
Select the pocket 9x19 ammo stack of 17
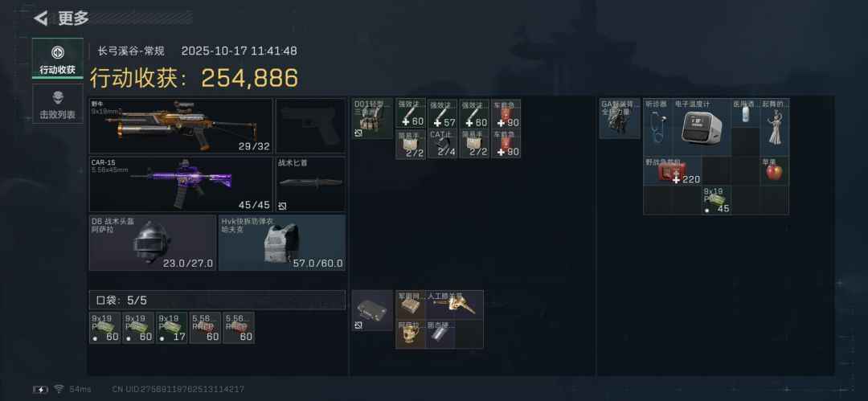click(172, 328)
